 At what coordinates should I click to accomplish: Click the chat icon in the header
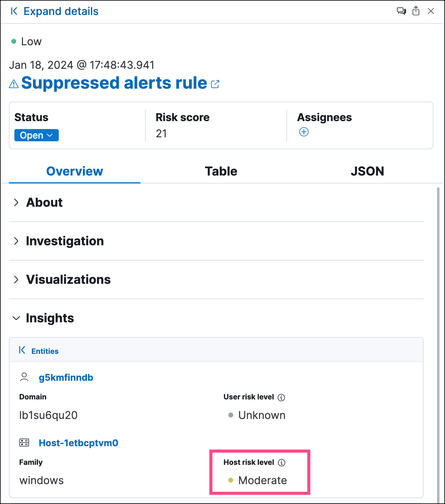(x=401, y=11)
